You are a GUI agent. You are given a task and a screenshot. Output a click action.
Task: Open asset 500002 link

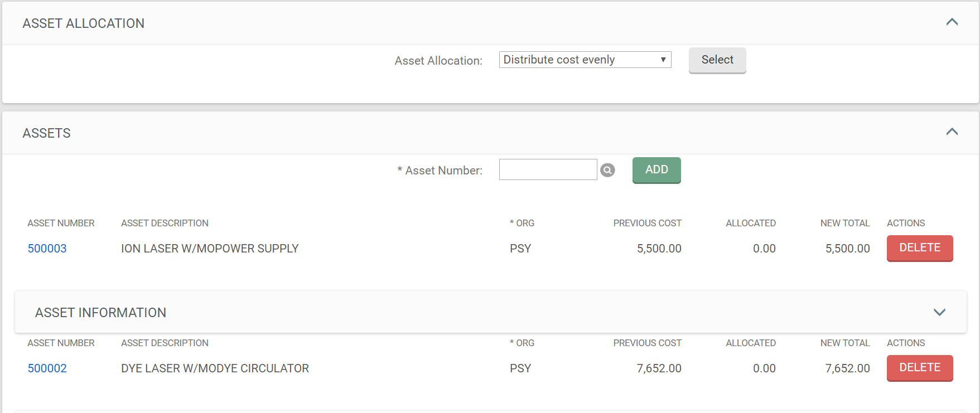[47, 368]
